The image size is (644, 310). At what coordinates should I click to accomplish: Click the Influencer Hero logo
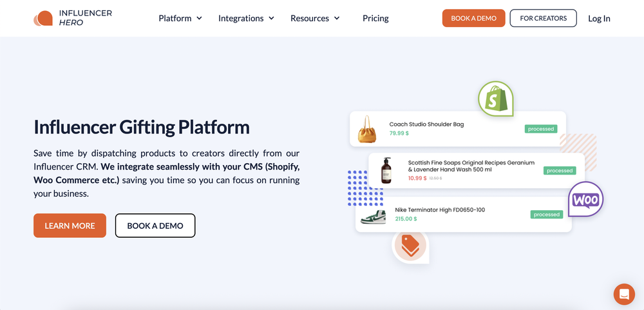[73, 18]
